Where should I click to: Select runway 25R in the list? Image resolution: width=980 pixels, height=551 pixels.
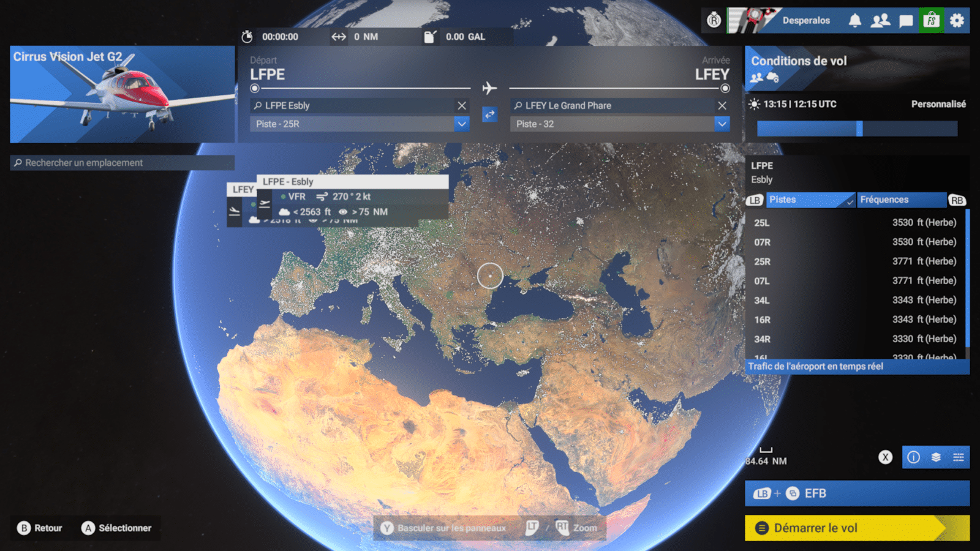pyautogui.click(x=855, y=261)
